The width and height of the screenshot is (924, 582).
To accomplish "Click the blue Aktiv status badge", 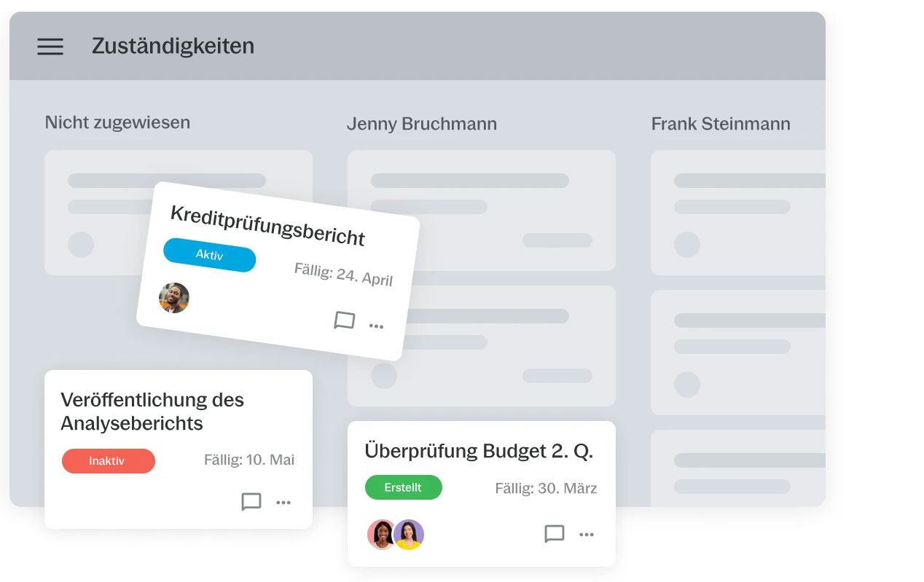I will click(x=210, y=255).
